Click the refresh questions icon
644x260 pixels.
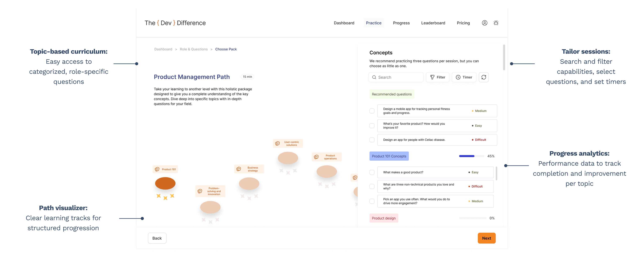483,77
